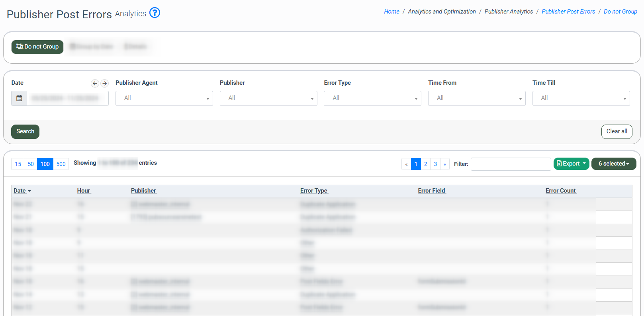
Task: Click the Filter text input
Action: [x=511, y=164]
